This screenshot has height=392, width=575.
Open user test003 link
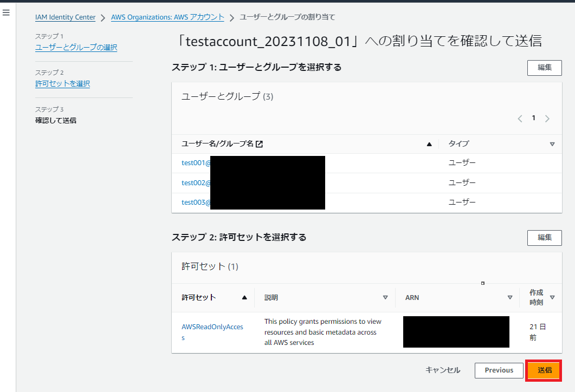coord(196,202)
